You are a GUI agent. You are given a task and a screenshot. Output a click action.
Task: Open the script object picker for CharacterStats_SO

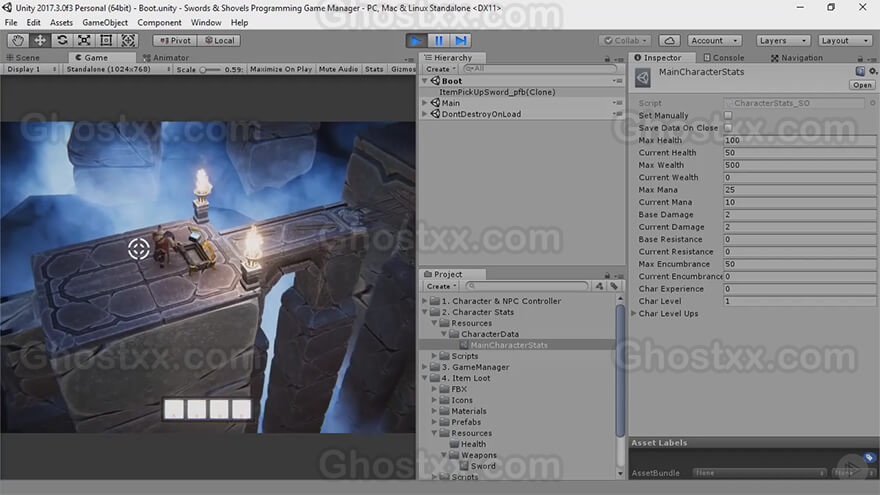coord(873,103)
